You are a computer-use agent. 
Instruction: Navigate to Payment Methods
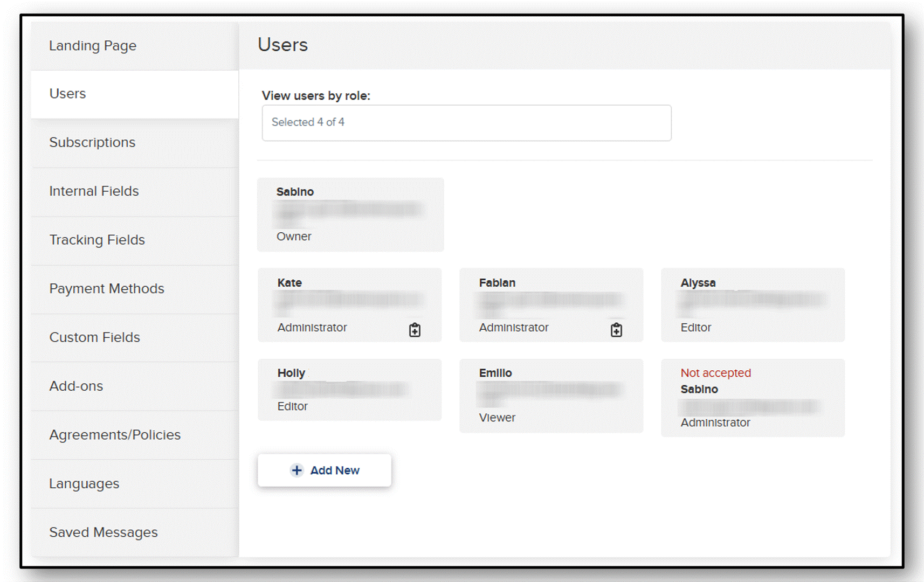pos(135,289)
